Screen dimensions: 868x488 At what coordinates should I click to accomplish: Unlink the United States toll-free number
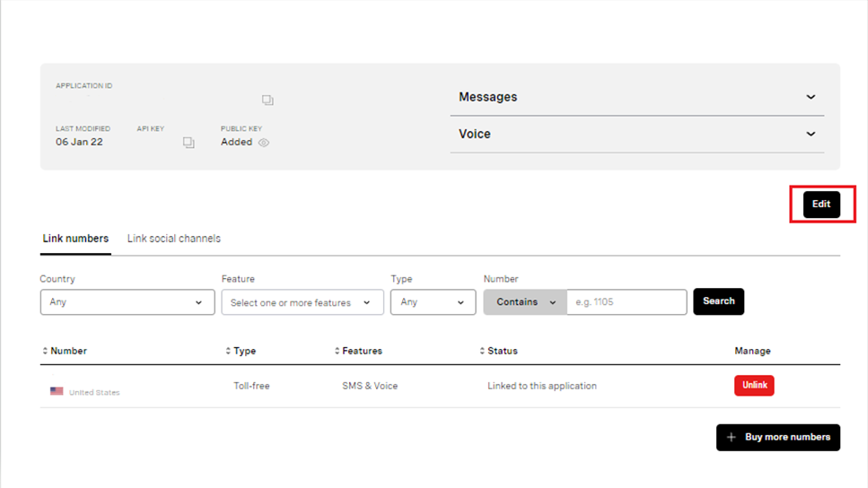point(754,385)
